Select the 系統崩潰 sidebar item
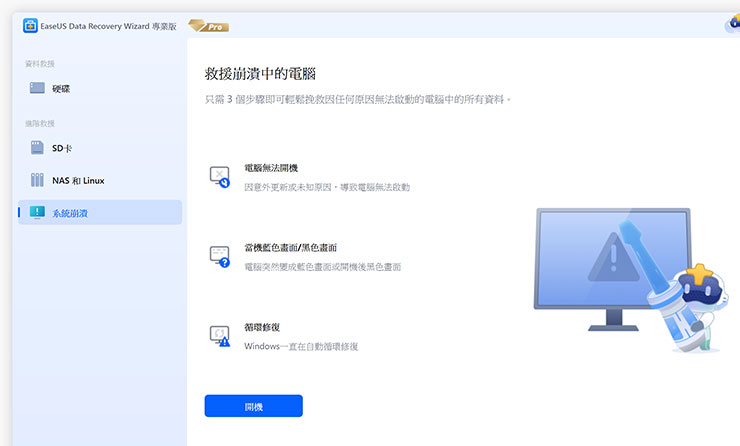The width and height of the screenshot is (740, 446). 100,212
